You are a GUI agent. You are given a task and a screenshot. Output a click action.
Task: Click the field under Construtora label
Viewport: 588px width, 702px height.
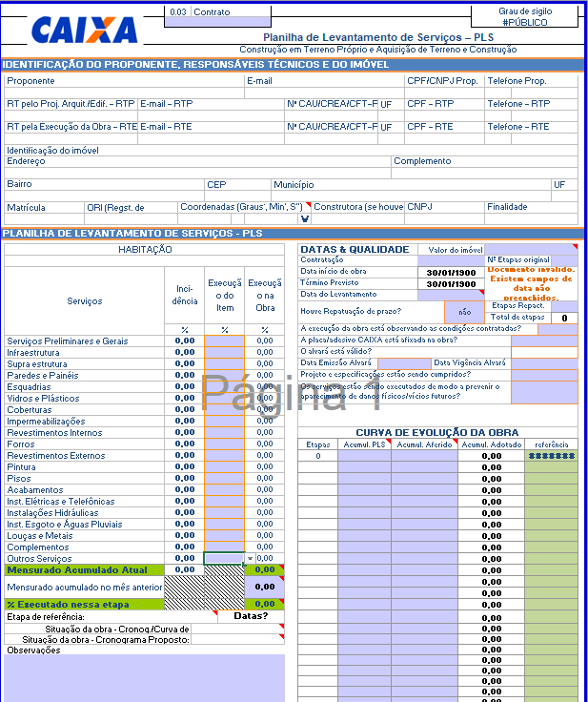(x=357, y=219)
